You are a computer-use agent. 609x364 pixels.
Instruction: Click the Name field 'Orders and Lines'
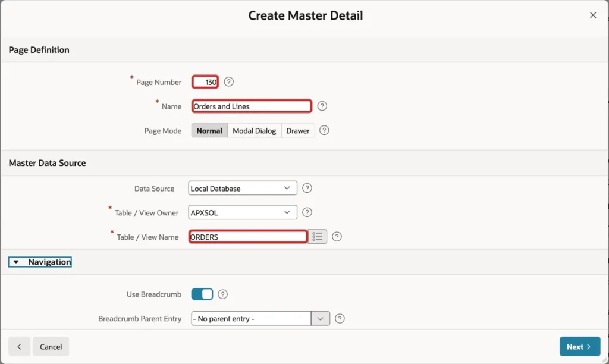pyautogui.click(x=252, y=106)
